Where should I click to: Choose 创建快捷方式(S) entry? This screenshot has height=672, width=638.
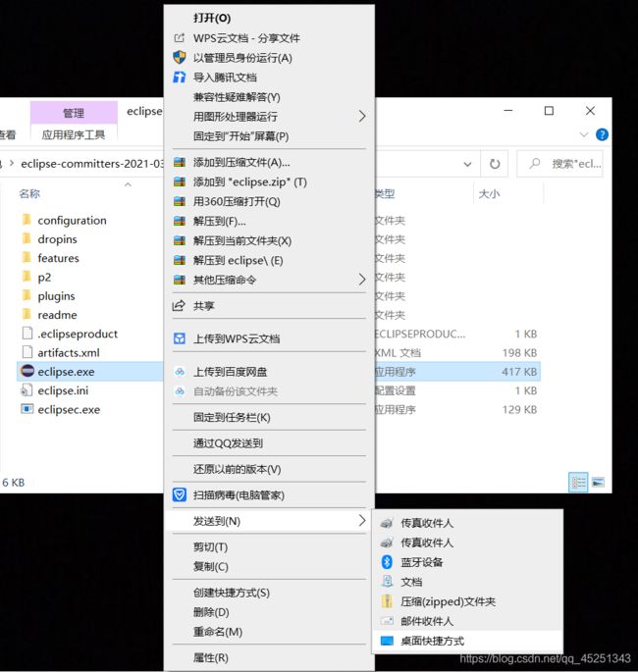click(269, 593)
